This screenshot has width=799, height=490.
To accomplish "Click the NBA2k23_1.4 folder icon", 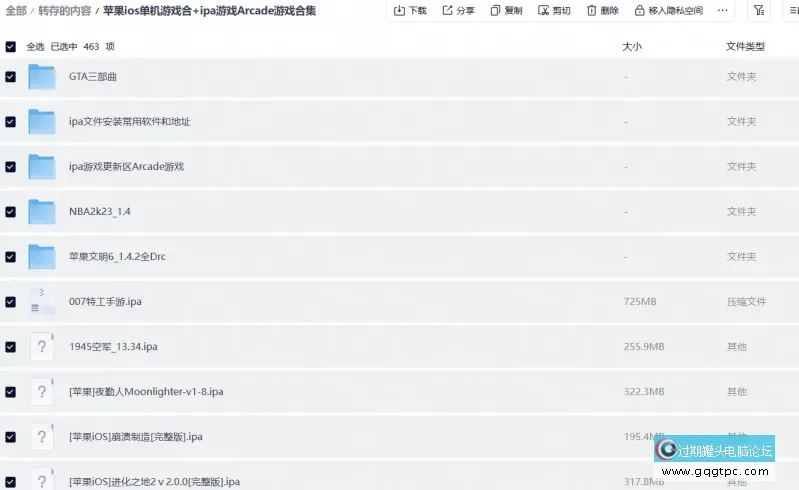I will 42,211.
